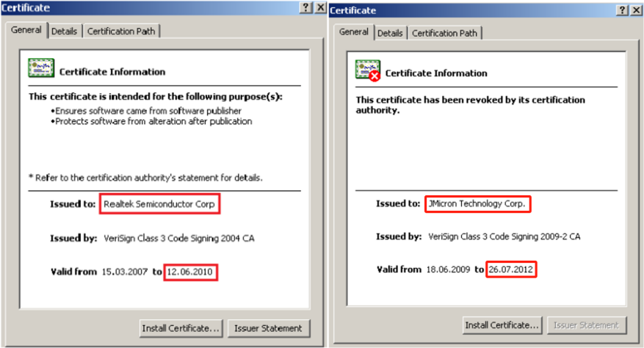644x348 pixels.
Task: Click the 12.06.2010 expiry date
Action: (x=191, y=272)
